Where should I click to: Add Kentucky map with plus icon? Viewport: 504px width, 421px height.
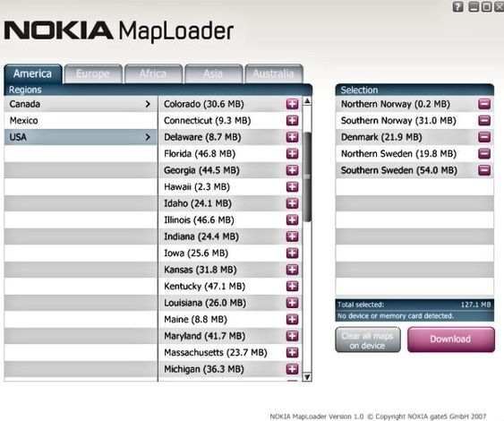[292, 287]
